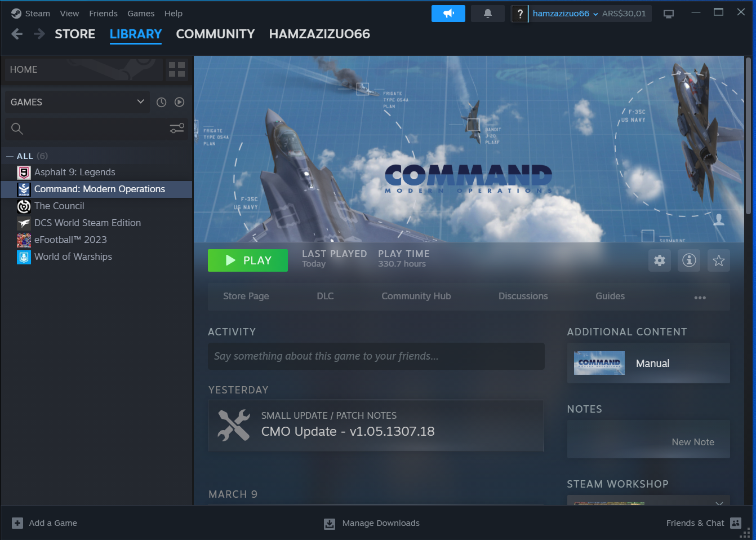This screenshot has width=756, height=540.
Task: Open the DLC link
Action: pos(325,296)
